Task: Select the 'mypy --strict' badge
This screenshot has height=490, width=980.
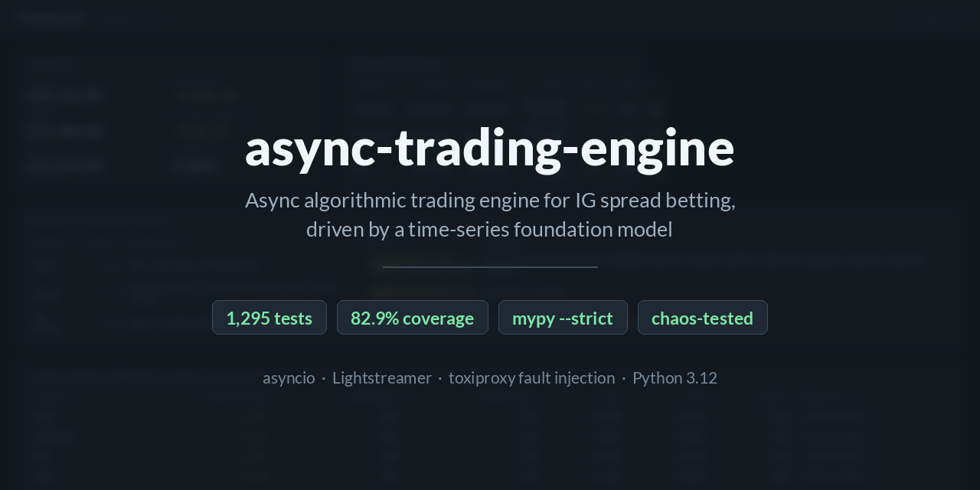Action: point(563,318)
